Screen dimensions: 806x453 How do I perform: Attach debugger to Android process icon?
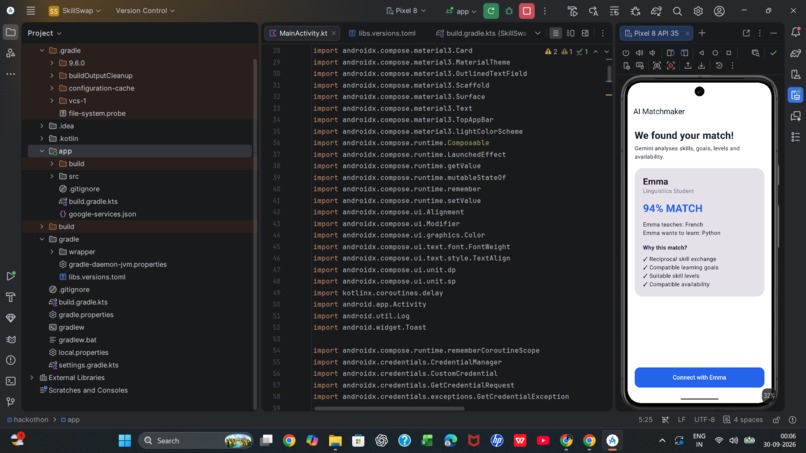click(635, 11)
